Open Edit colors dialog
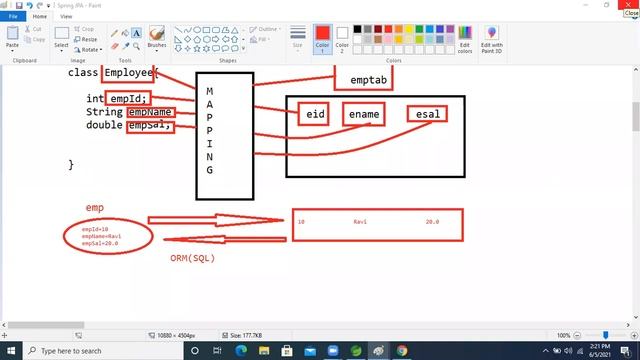Image resolution: width=640 pixels, height=360 pixels. tap(465, 39)
